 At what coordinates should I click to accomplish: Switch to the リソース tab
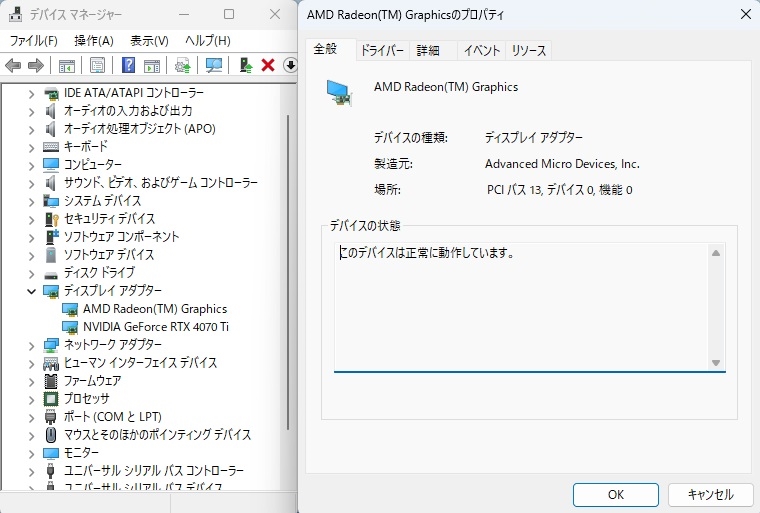(x=528, y=50)
